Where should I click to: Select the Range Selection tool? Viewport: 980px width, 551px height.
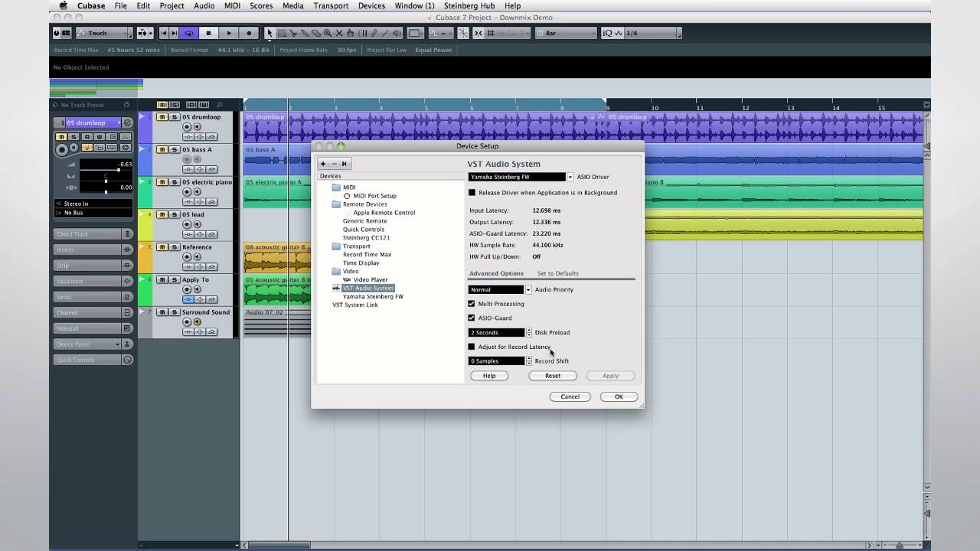(281, 33)
